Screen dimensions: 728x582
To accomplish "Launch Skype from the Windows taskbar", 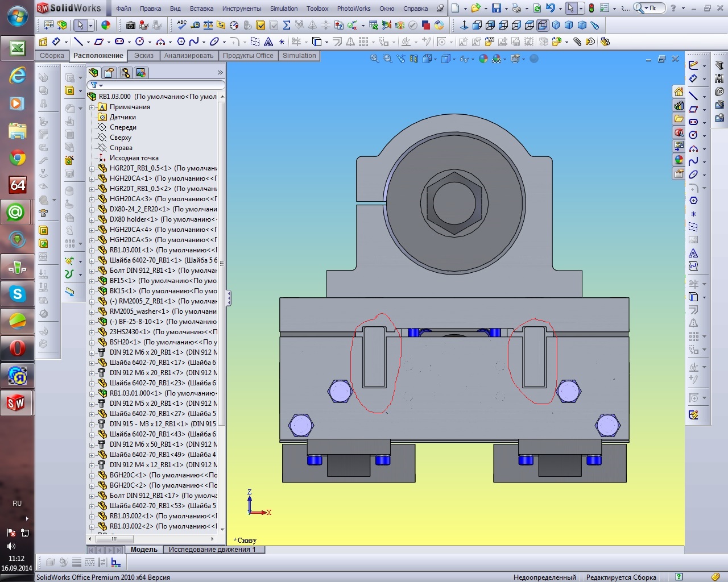I will click(x=17, y=294).
